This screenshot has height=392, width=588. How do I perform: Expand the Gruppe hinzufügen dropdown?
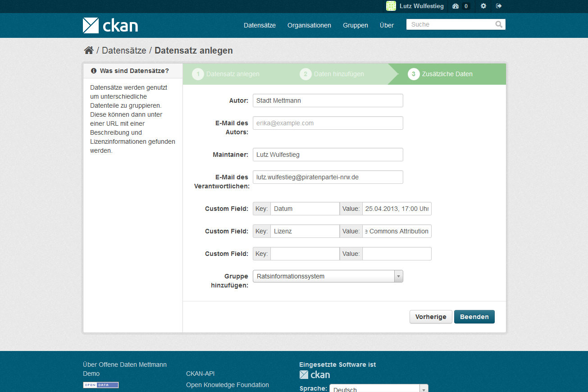[x=398, y=276]
